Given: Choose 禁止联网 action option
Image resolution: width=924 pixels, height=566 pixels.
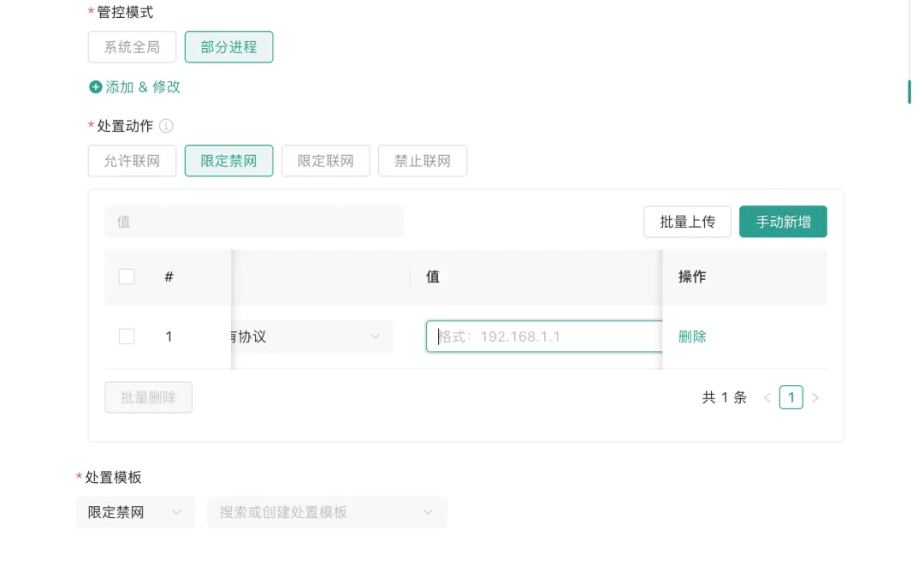Looking at the screenshot, I should 422,161.
